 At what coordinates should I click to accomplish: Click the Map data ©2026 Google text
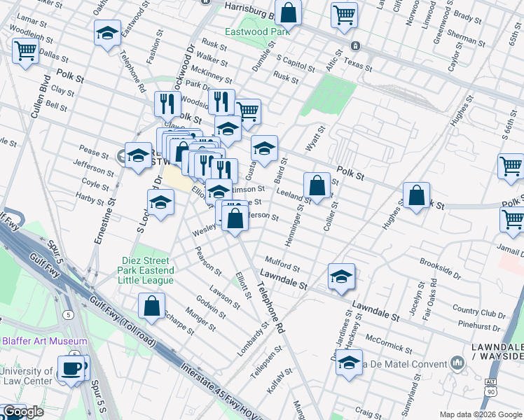[x=481, y=415]
